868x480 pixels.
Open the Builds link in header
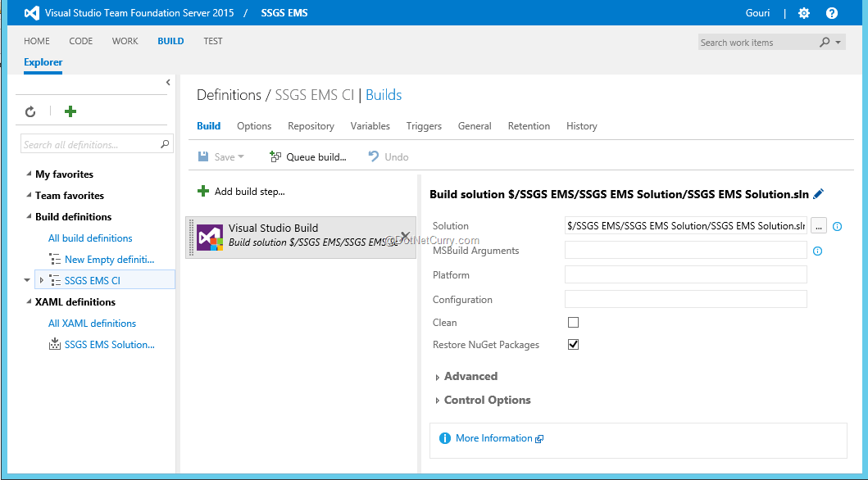384,95
